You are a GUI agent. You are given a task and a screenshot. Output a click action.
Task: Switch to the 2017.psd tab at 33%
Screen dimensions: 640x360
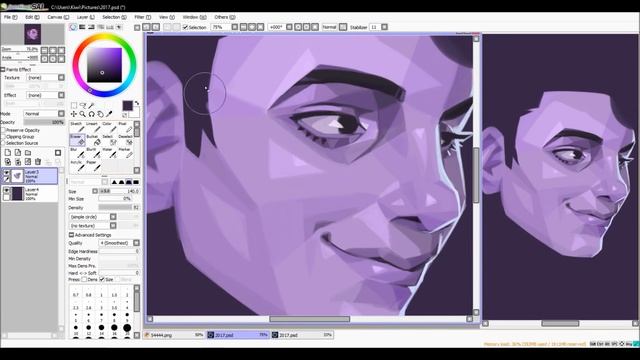(302, 335)
